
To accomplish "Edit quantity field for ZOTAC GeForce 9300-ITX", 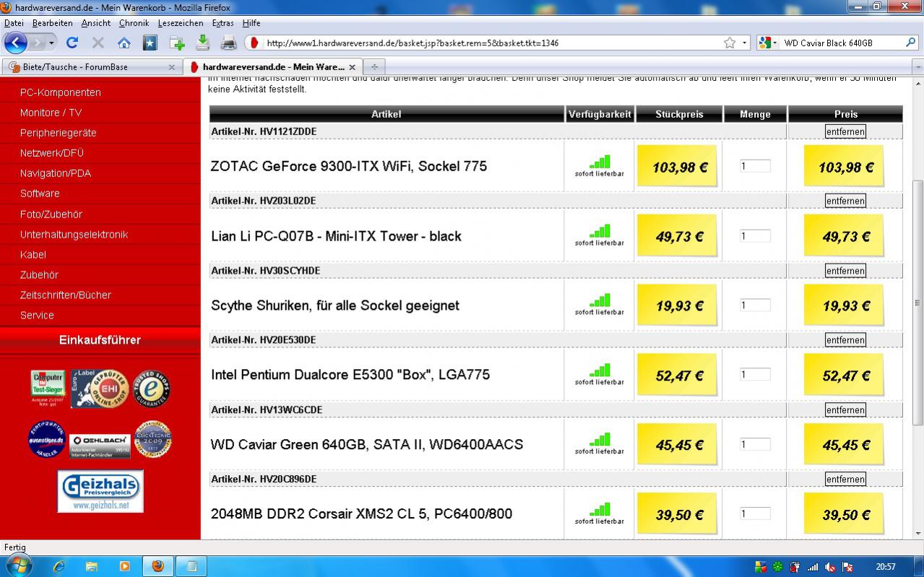I will pos(755,166).
